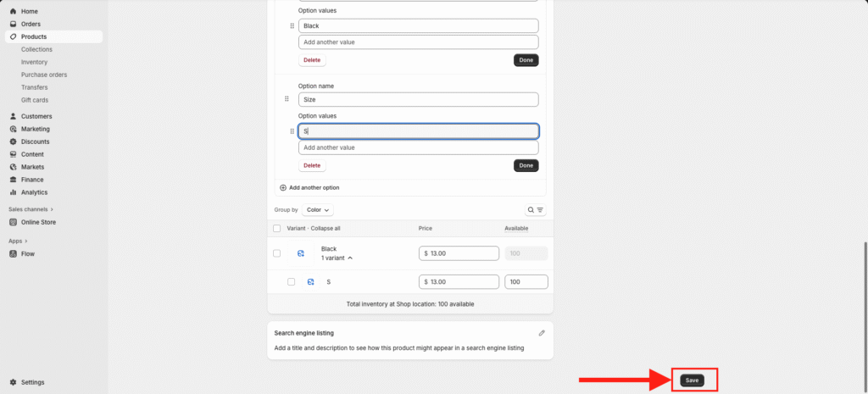This screenshot has width=868, height=394.
Task: Click the pencil icon on Search engine listing
Action: coord(542,333)
